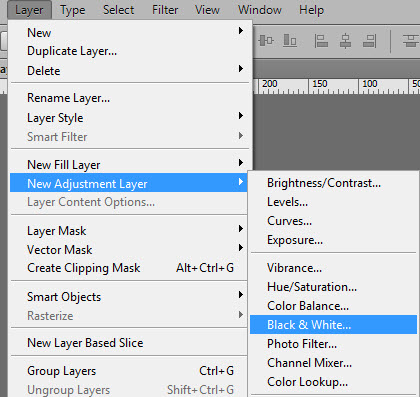The image size is (420, 397).
Task: Click Align bottom edges icon
Action: pos(290,41)
